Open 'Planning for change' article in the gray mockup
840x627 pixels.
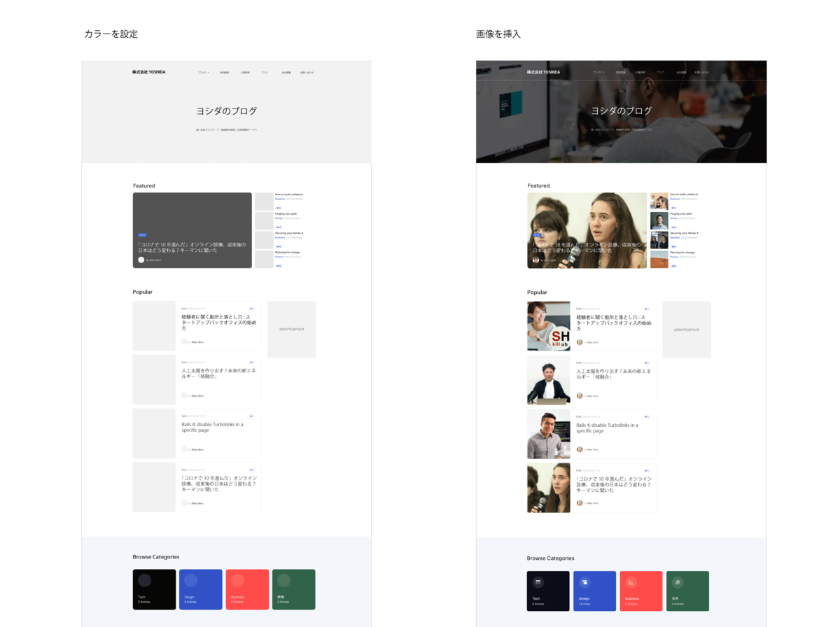[x=288, y=252]
